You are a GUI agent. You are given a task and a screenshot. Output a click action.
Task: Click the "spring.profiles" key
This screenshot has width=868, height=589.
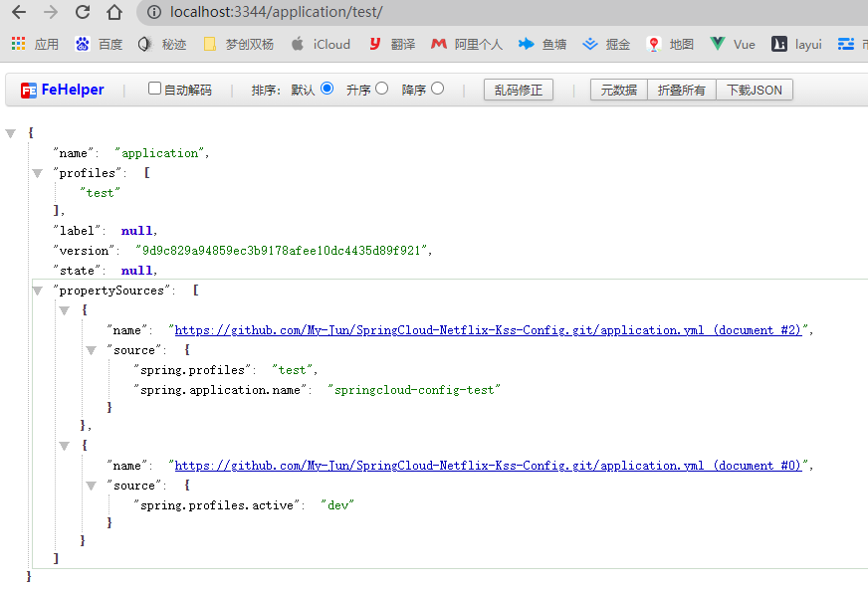pos(192,370)
